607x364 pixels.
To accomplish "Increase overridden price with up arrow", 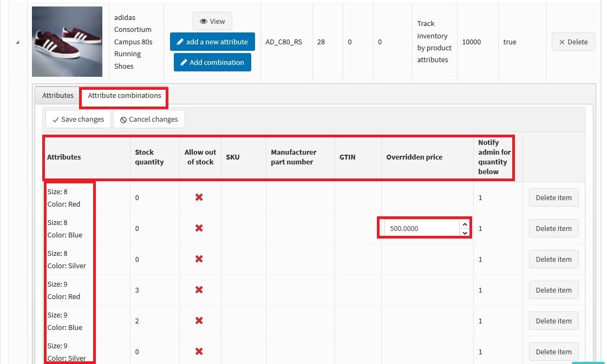I will (x=465, y=224).
